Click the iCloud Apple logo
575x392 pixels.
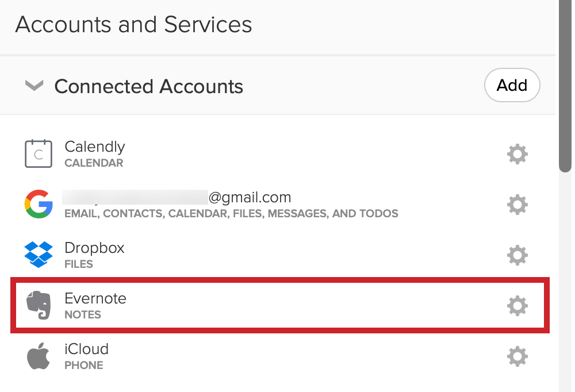(39, 356)
